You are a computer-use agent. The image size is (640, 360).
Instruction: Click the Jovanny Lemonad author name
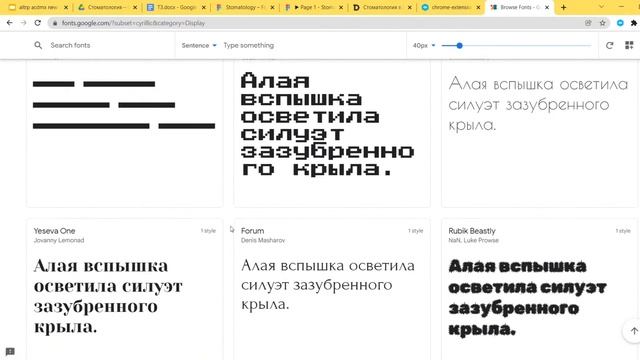tap(59, 240)
